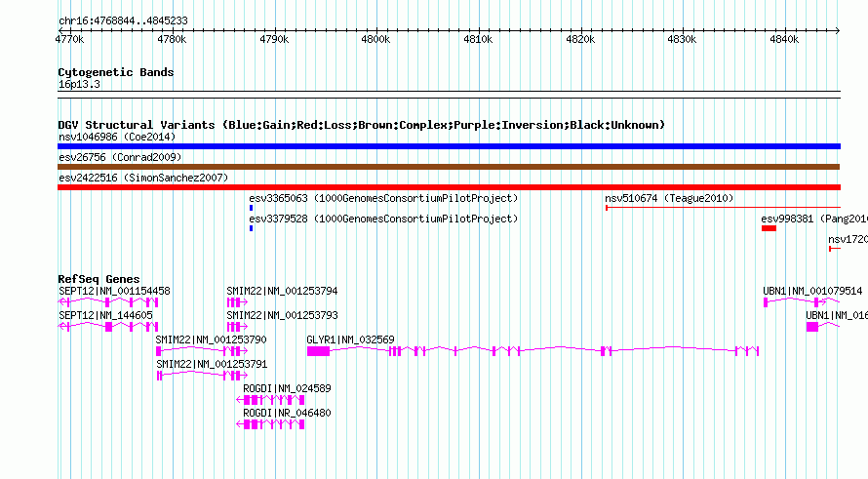
Task: Select the nsv1046986 (Coe2014) label
Action: [x=117, y=137]
